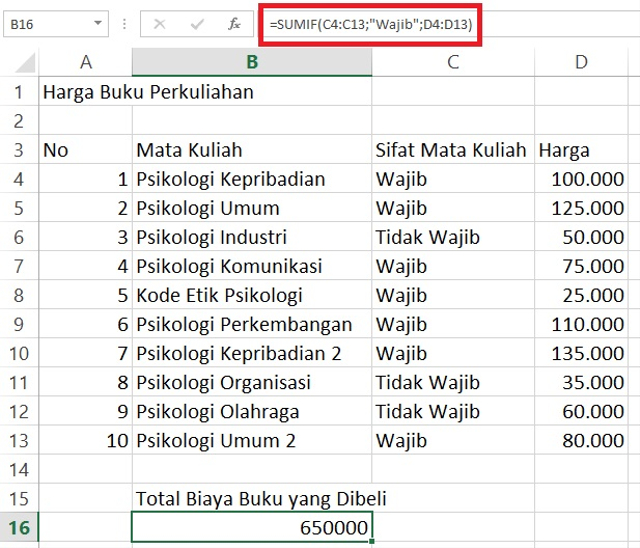Select row 1 header

(x=19, y=92)
